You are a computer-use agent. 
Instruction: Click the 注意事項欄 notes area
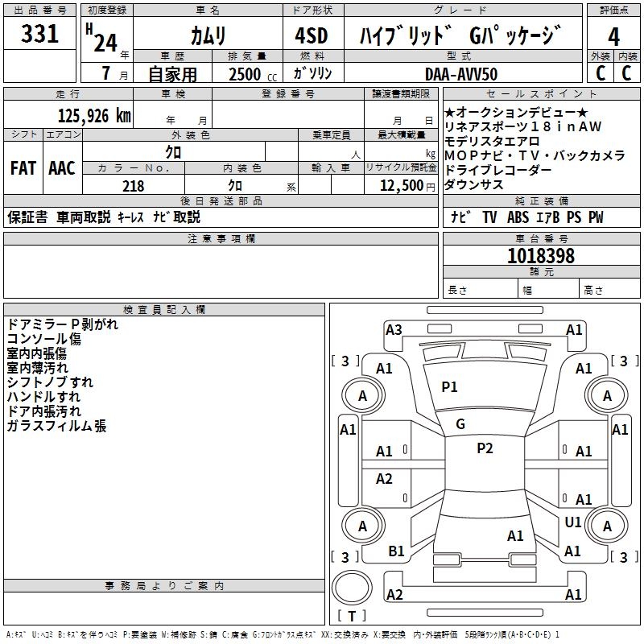coord(221,271)
